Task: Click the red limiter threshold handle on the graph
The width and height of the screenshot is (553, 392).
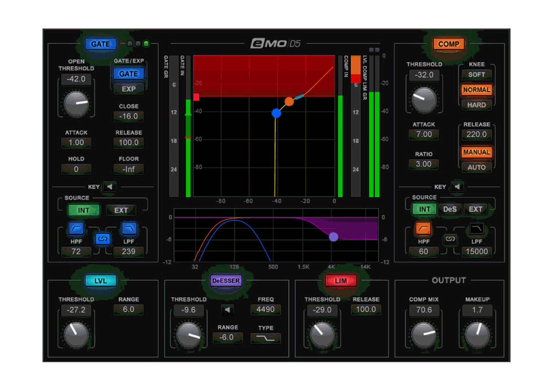Action: 196,97
